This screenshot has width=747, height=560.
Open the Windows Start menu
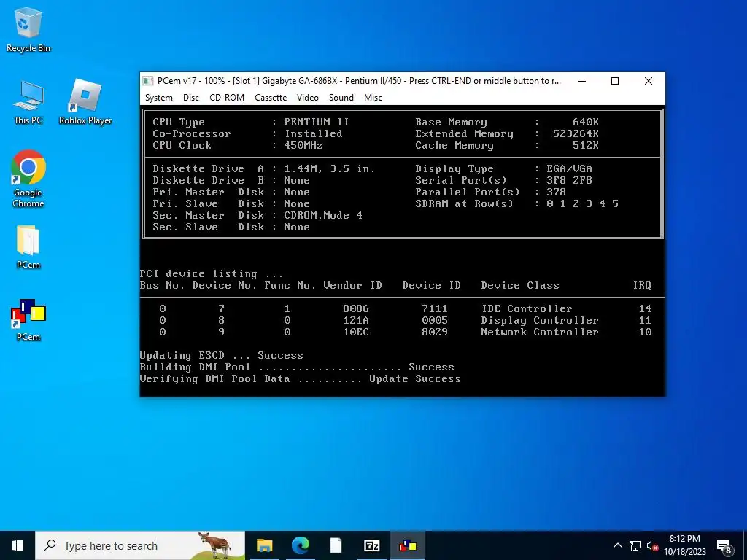click(x=18, y=545)
